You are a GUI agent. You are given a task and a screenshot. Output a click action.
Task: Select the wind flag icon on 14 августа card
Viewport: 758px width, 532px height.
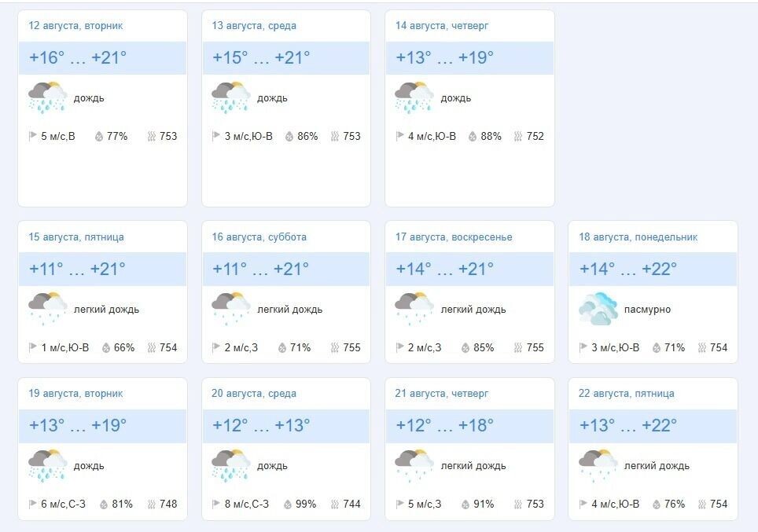pos(399,135)
